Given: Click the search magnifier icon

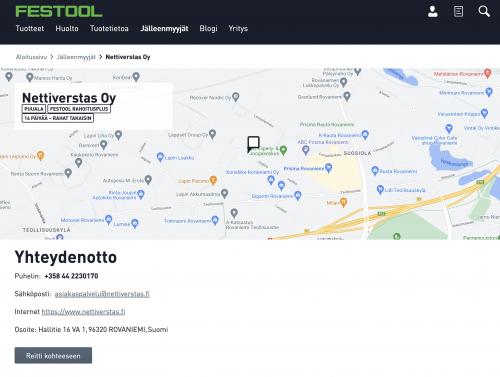Looking at the screenshot, I should [x=484, y=11].
